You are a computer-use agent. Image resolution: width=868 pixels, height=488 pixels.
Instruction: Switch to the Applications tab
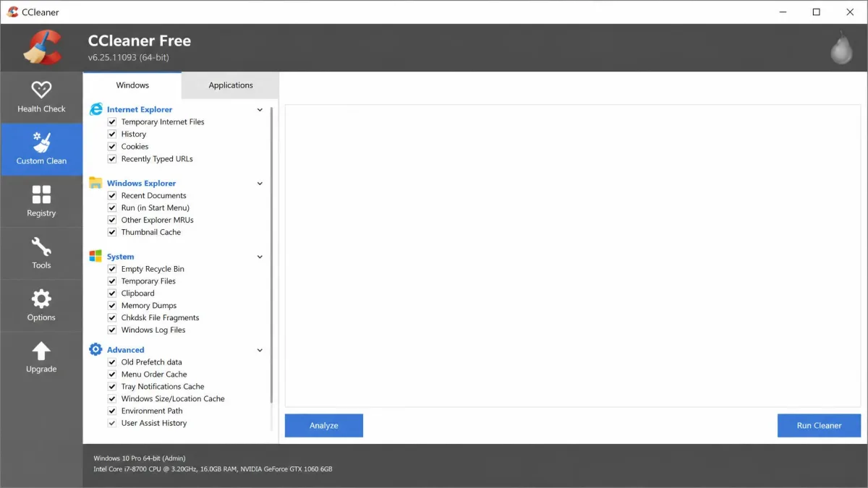click(x=231, y=85)
